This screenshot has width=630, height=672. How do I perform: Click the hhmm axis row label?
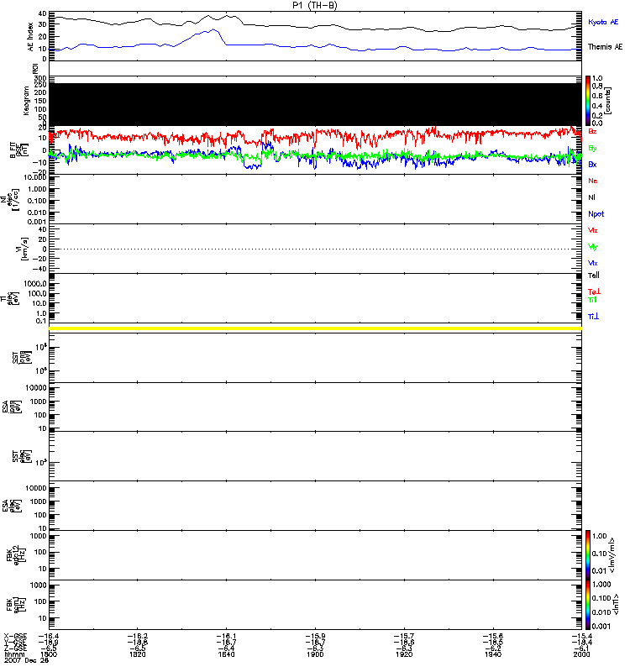pos(14,654)
